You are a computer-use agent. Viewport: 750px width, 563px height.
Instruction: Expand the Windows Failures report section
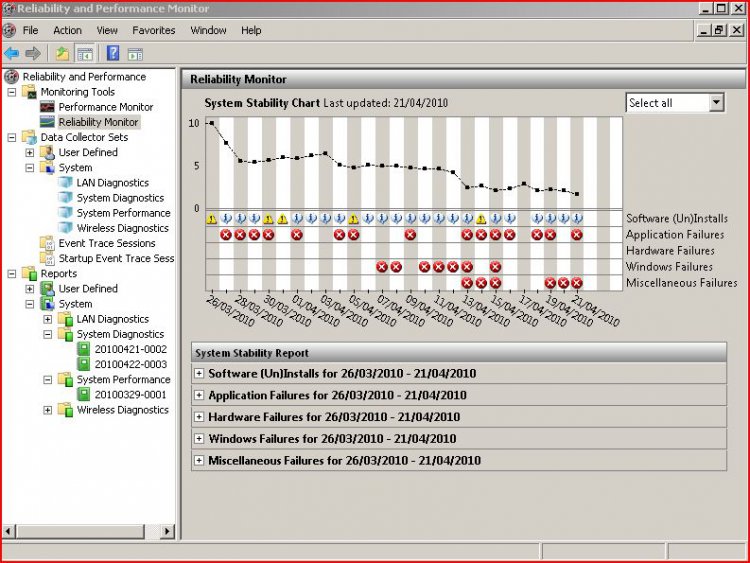199,438
